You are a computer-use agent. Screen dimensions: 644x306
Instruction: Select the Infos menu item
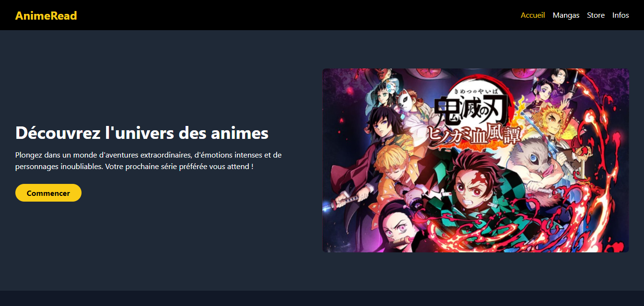(x=621, y=15)
